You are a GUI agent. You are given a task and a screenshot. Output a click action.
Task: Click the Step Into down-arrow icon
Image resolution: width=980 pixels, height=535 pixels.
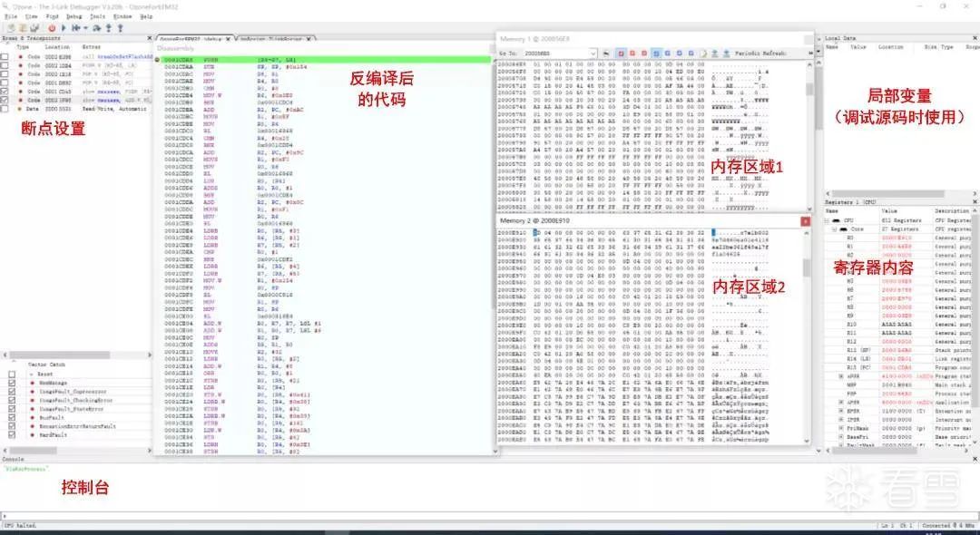pyautogui.click(x=108, y=27)
